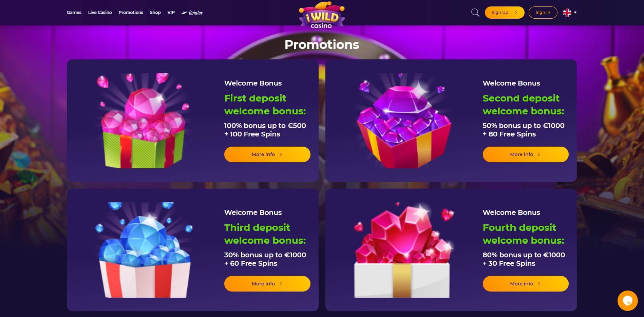Open the Live Casino menu item

coord(100,13)
